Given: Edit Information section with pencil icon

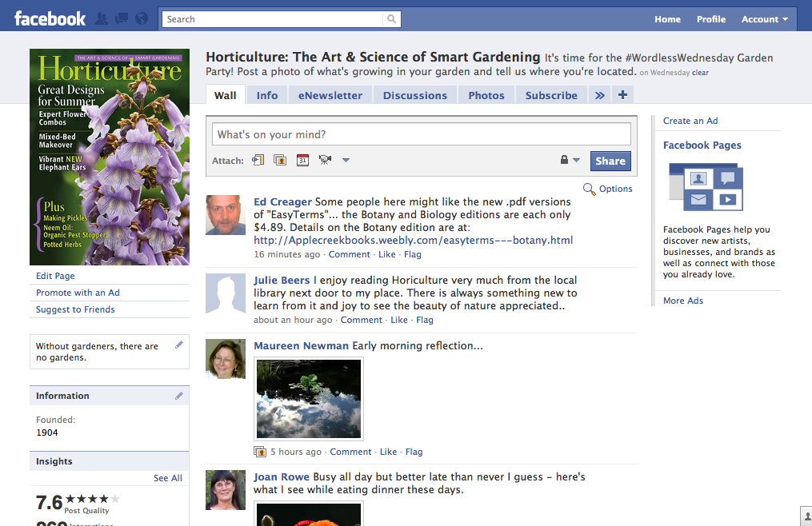Looking at the screenshot, I should click(179, 396).
